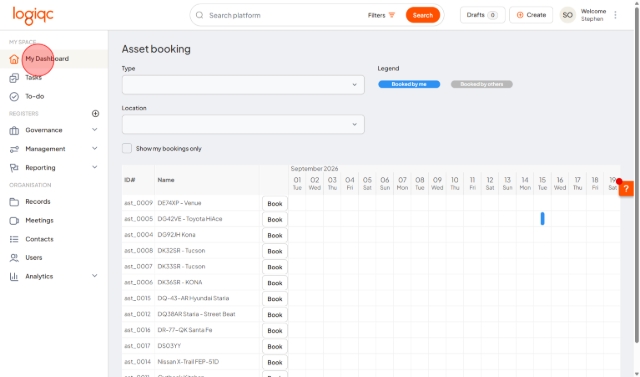The height and width of the screenshot is (377, 640).
Task: Click Book for Nissan X-Trail FEP-51D
Action: (x=275, y=363)
